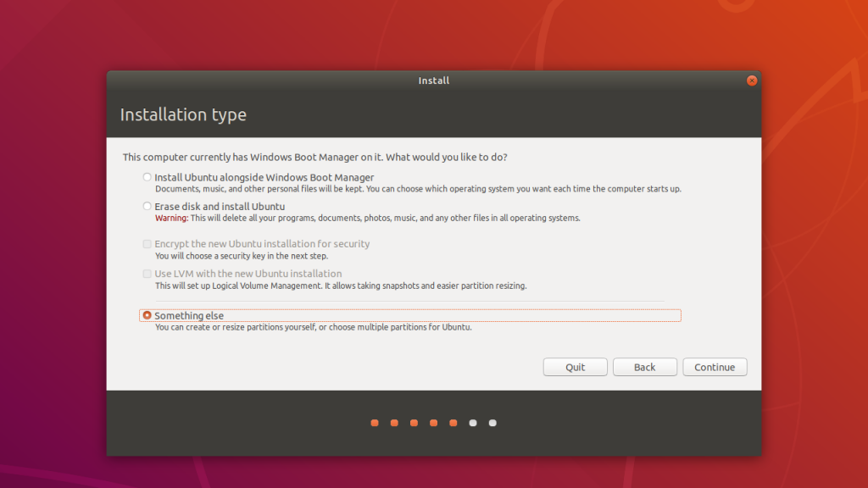This screenshot has width=868, height=488.
Task: Go Back to previous step
Action: pos(645,367)
